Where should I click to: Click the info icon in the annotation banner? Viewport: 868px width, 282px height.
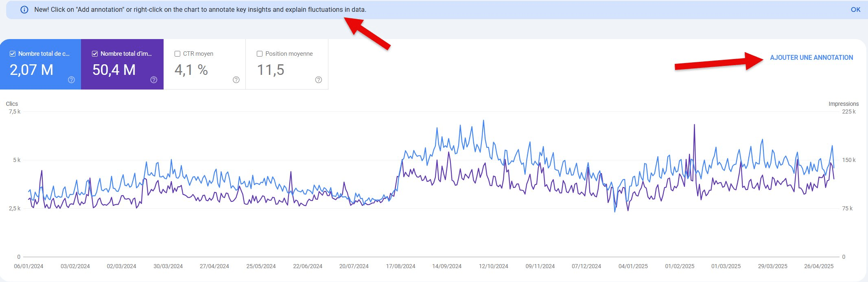pyautogui.click(x=24, y=10)
